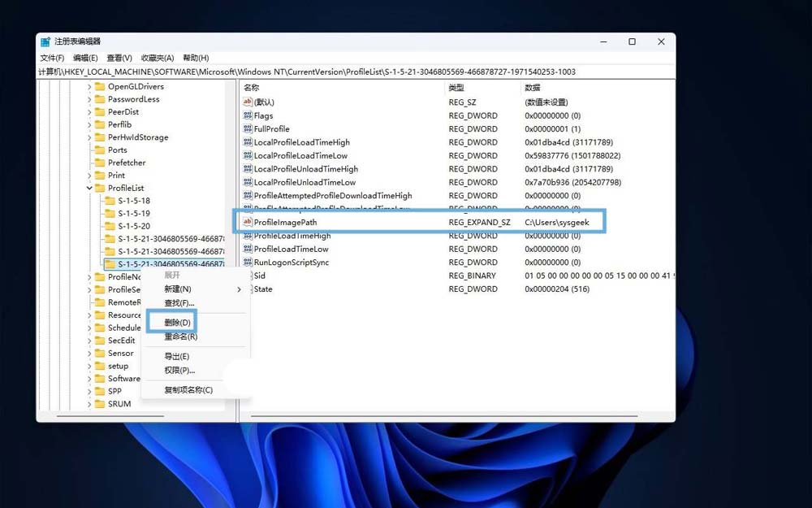This screenshot has height=508, width=812.
Task: Click the ProfileImagePath string value icon
Action: tap(248, 222)
